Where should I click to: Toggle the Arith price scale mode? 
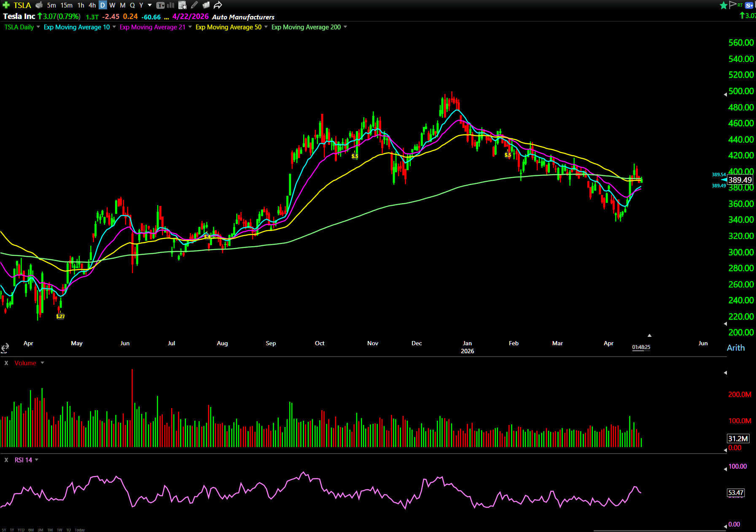coord(736,348)
